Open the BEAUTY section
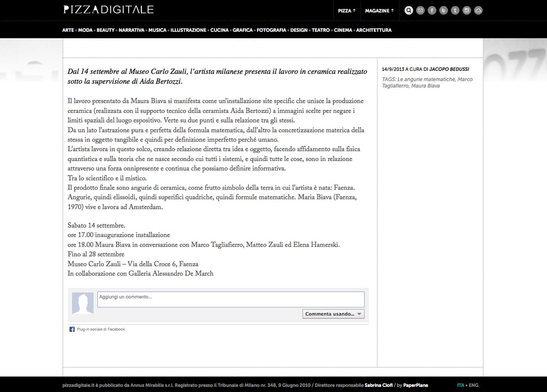 (106, 30)
